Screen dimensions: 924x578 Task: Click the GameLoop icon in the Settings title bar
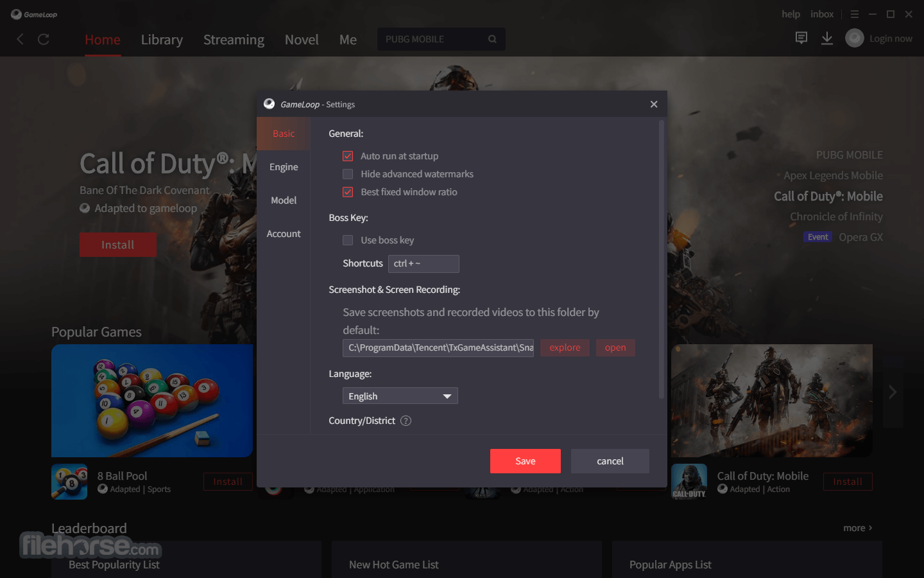pos(269,104)
